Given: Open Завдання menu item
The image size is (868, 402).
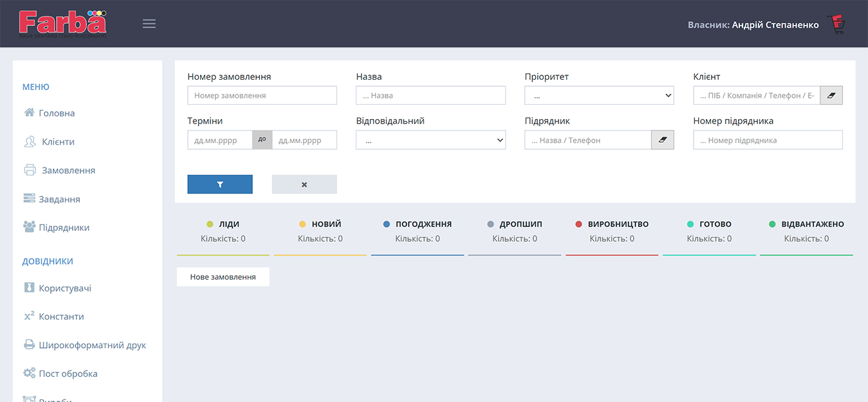Looking at the screenshot, I should pyautogui.click(x=59, y=199).
